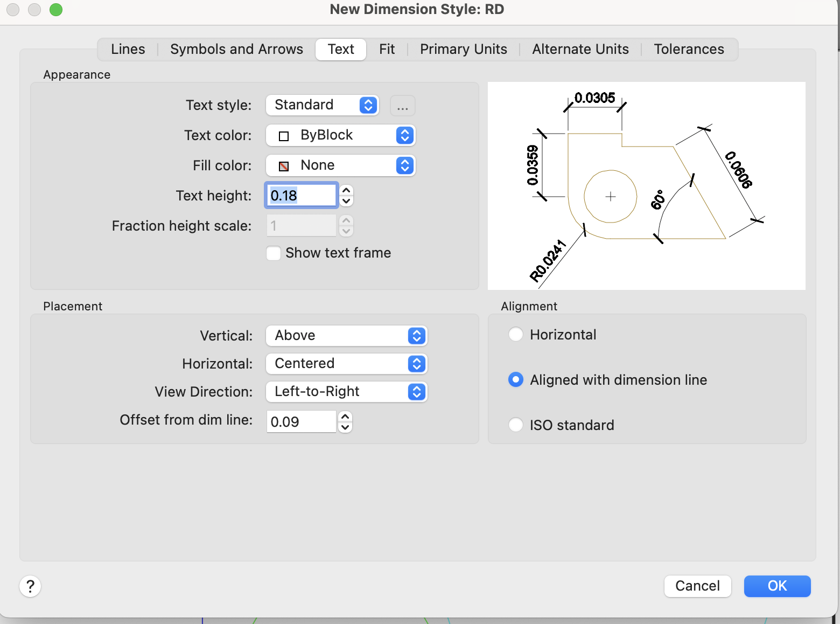Decrease text height with down stepper arrow

click(x=346, y=201)
